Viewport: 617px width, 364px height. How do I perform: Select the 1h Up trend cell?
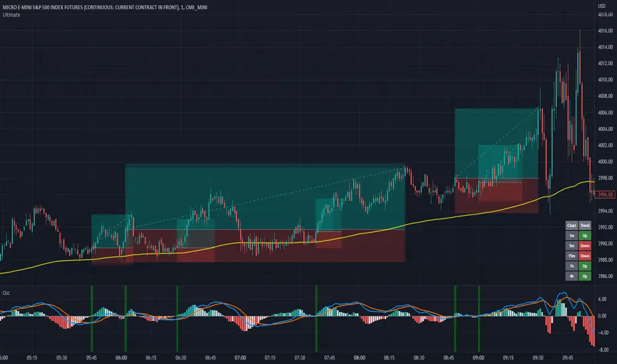point(585,266)
